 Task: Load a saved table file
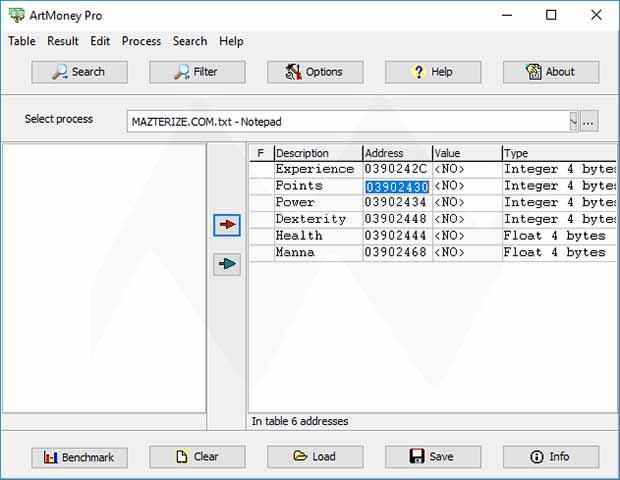tap(315, 457)
